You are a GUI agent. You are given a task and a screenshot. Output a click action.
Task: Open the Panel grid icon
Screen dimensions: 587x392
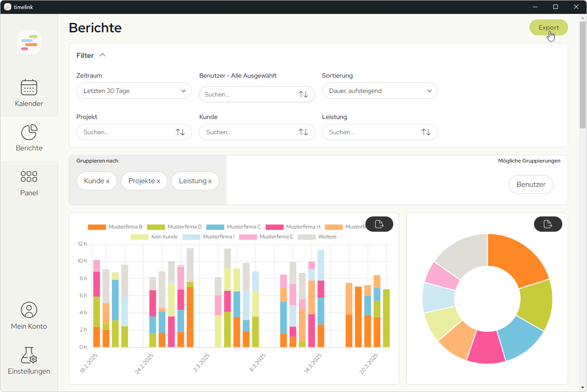coord(29,176)
